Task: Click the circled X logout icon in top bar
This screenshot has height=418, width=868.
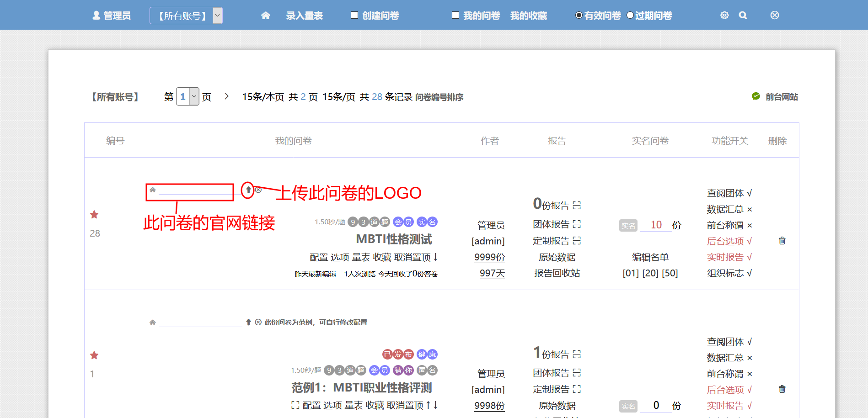Action: pos(775,16)
